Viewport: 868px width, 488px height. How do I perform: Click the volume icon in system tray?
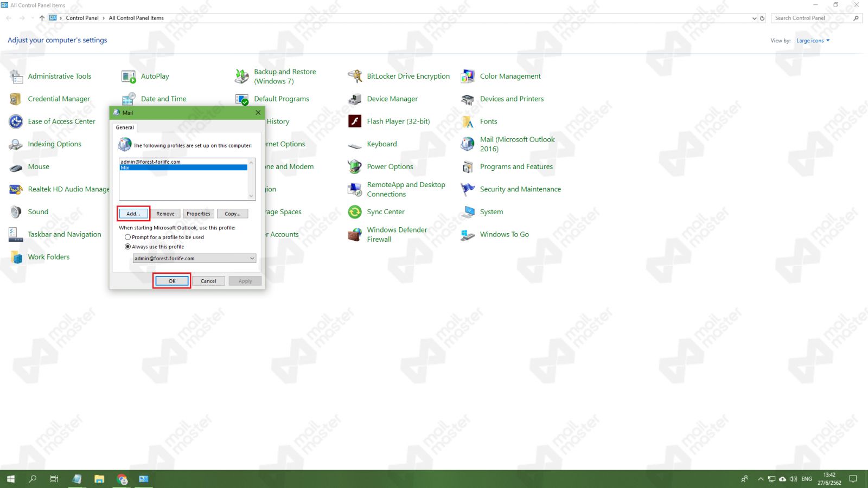793,479
